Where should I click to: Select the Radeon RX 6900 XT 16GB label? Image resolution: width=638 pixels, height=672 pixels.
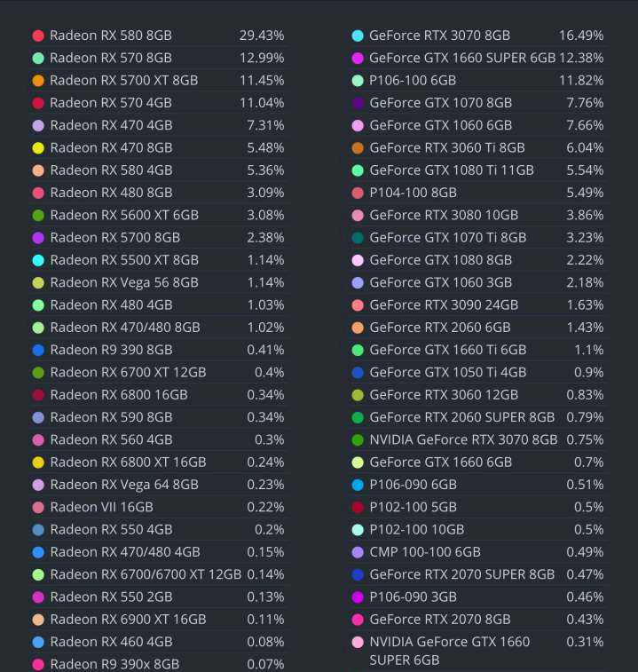[x=128, y=619]
